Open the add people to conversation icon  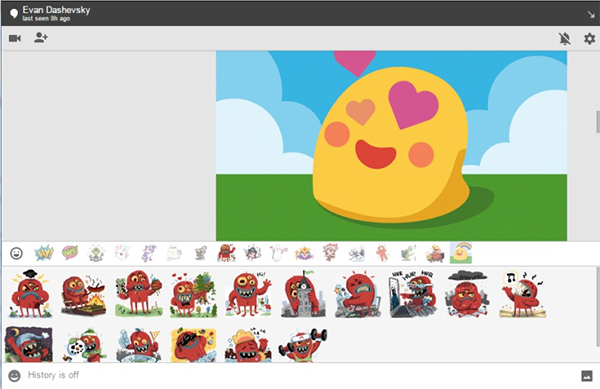pyautogui.click(x=41, y=37)
